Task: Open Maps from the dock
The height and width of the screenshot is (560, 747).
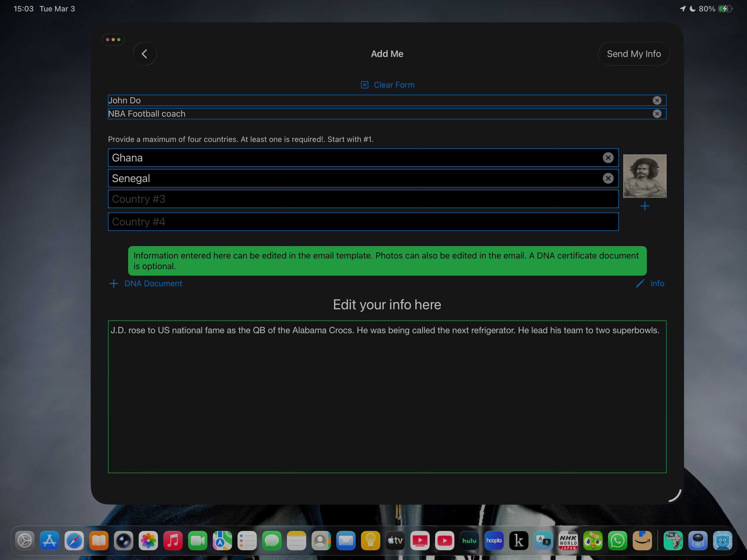Action: click(222, 541)
